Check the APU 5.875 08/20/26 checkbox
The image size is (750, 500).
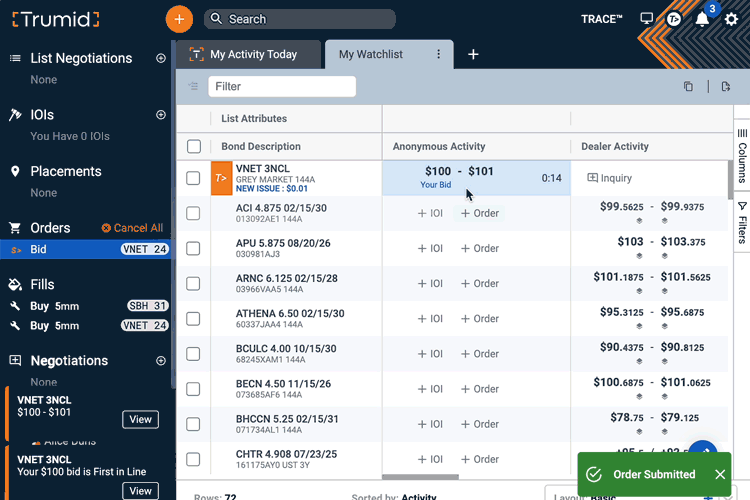point(193,248)
